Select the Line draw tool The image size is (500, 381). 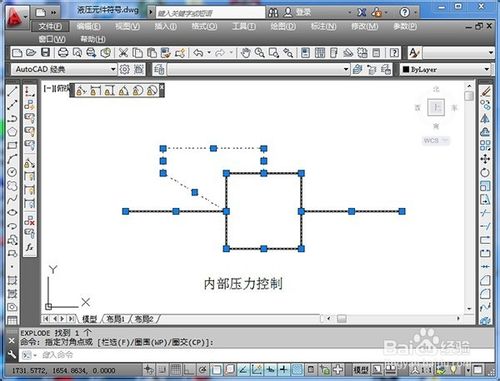tap(12, 91)
